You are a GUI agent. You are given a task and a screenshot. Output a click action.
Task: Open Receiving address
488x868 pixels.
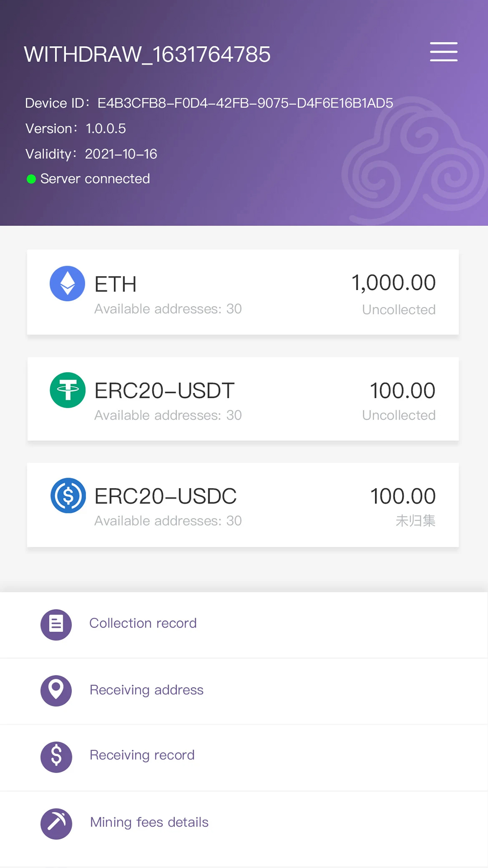tap(146, 690)
